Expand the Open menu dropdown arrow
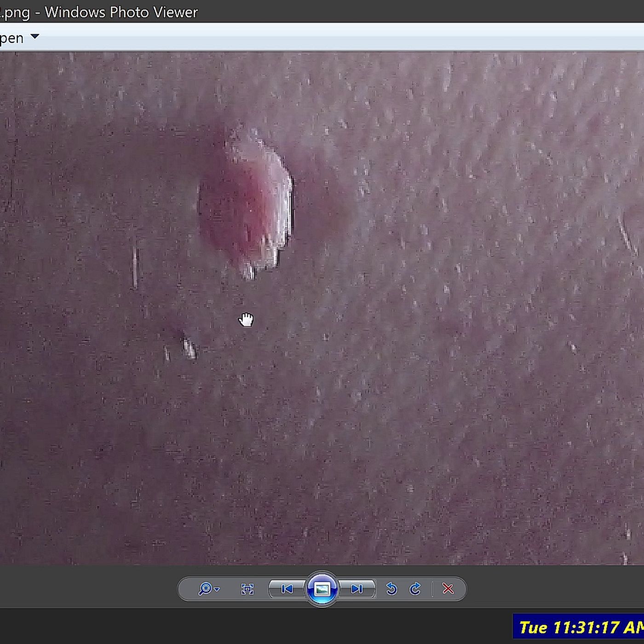Screen dimensions: 644x644 tap(34, 37)
